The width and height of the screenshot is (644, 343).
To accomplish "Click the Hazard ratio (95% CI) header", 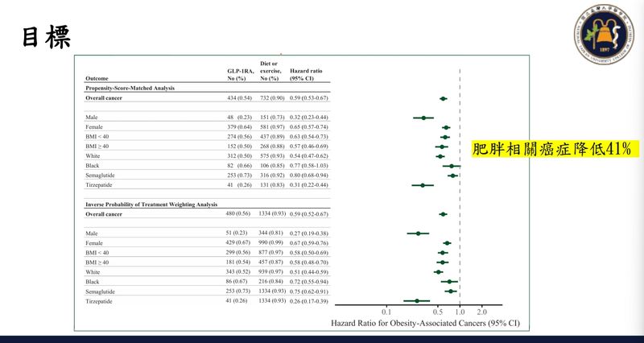I will coord(306,74).
